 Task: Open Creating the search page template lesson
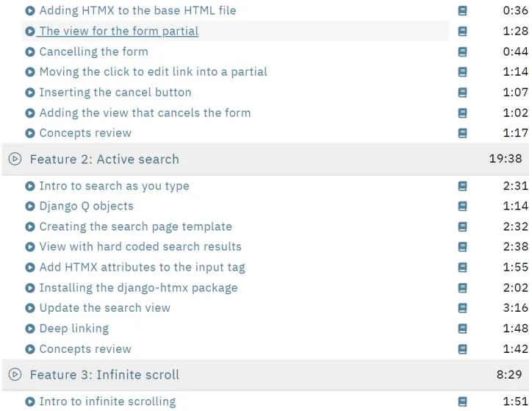[136, 226]
